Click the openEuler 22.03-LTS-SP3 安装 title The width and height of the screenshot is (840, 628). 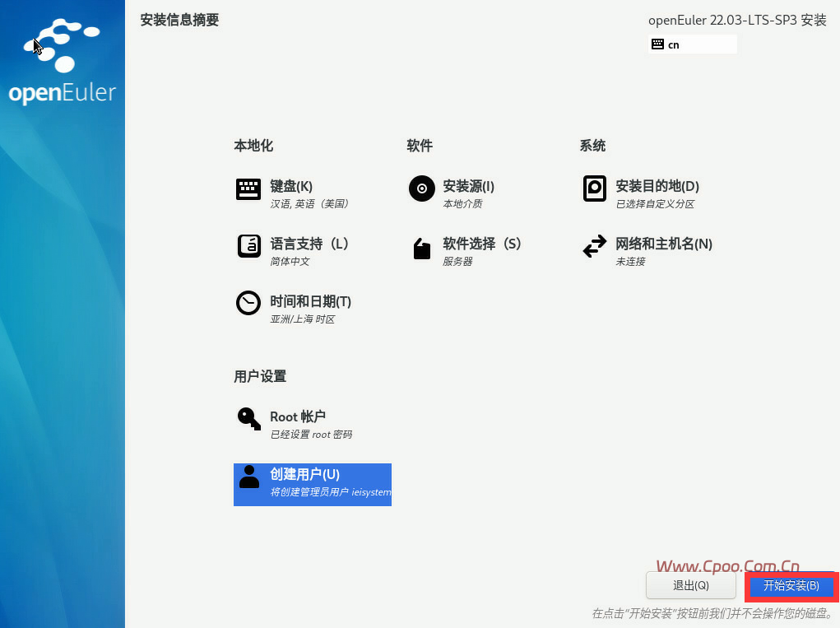737,21
